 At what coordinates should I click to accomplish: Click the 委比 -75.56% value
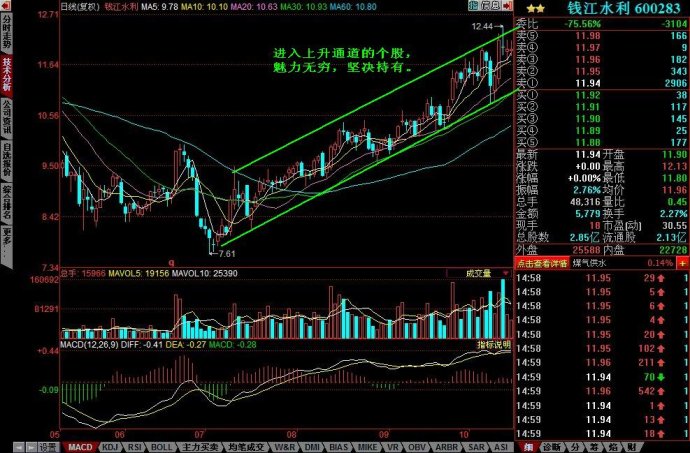point(582,24)
